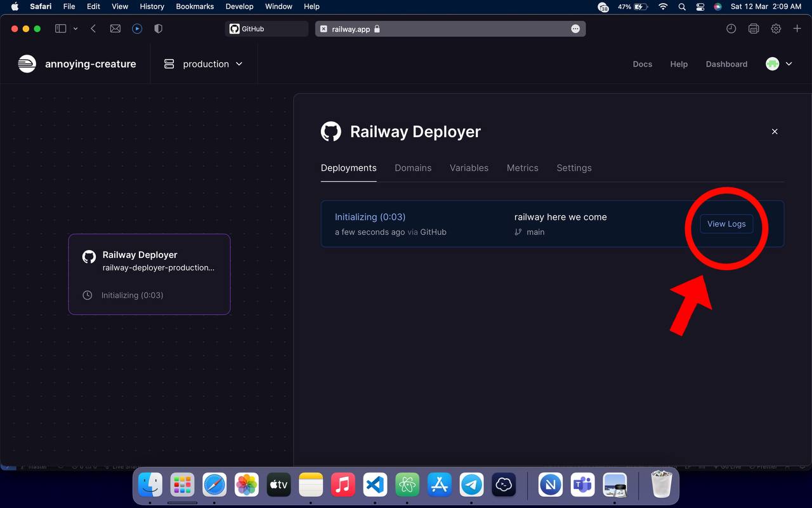The width and height of the screenshot is (812, 508).
Task: Open the tab group dropdown chevron beside the sidebar button
Action: pyautogui.click(x=75, y=29)
